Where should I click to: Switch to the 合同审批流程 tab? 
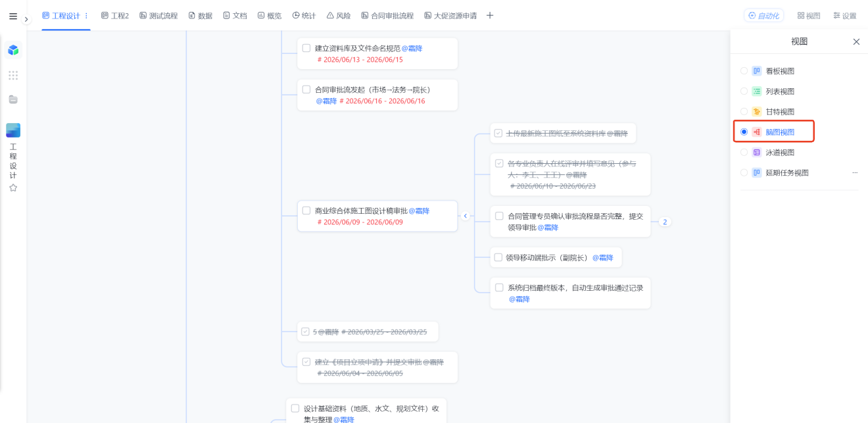click(x=387, y=16)
